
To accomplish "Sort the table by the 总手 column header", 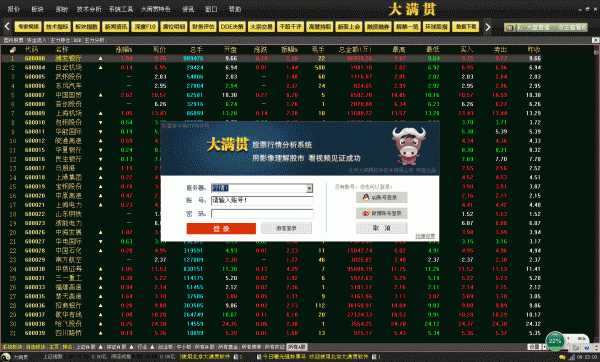I will [196, 49].
